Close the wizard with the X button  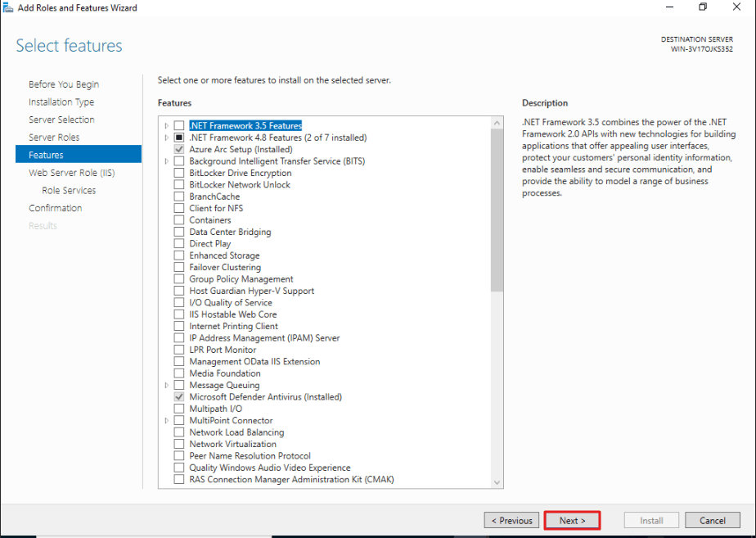point(736,7)
